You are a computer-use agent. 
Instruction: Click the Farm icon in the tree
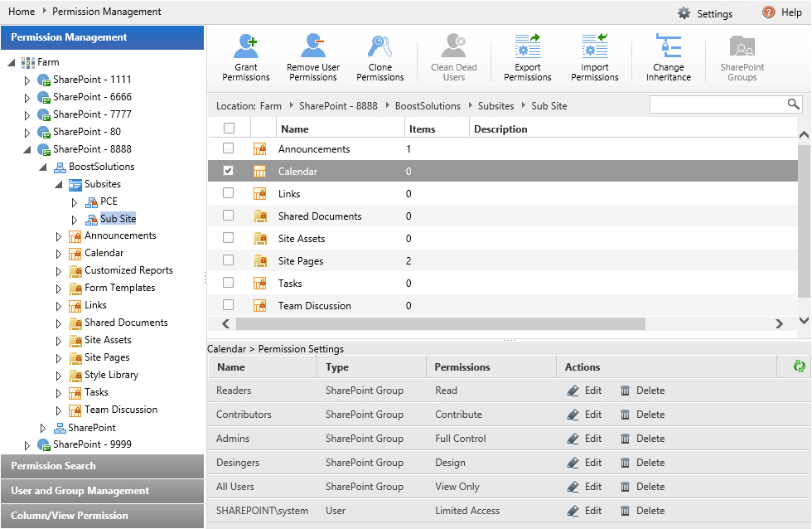click(28, 63)
